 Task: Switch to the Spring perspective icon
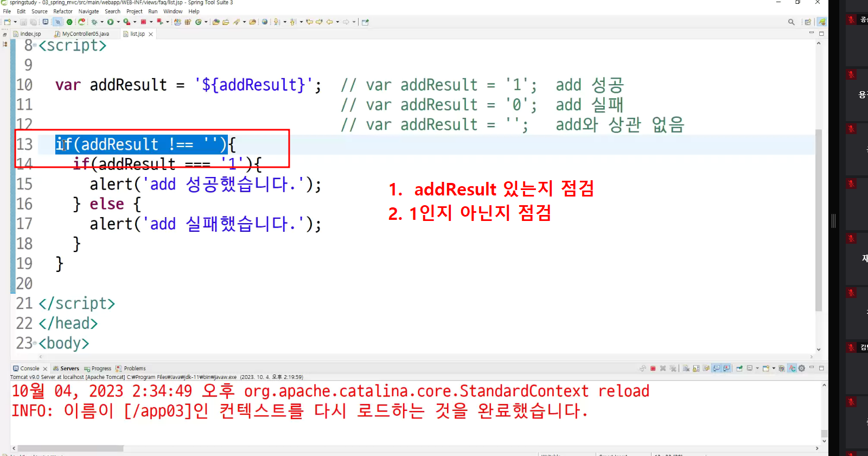tap(822, 22)
